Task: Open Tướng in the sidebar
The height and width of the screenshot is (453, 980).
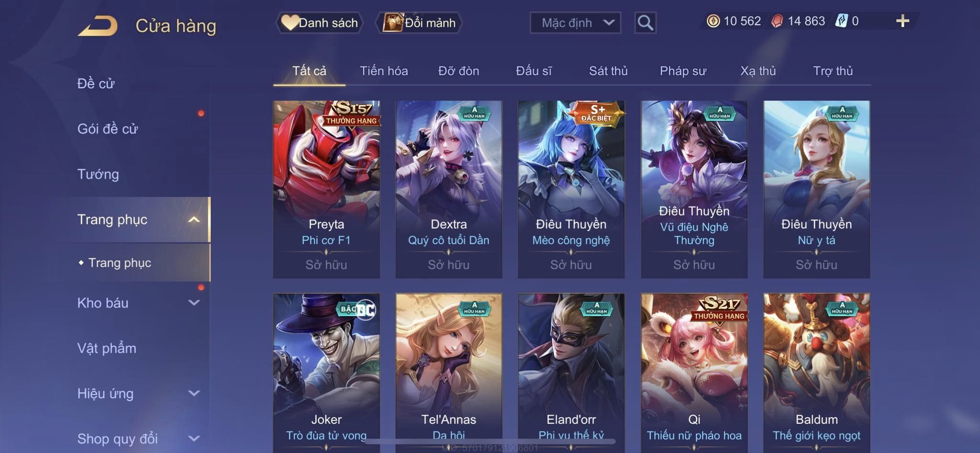Action: click(98, 174)
